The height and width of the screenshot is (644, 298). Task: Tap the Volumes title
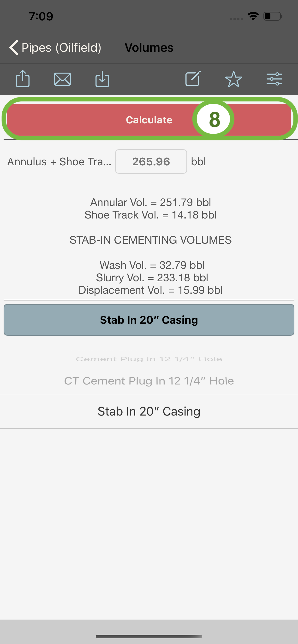149,47
